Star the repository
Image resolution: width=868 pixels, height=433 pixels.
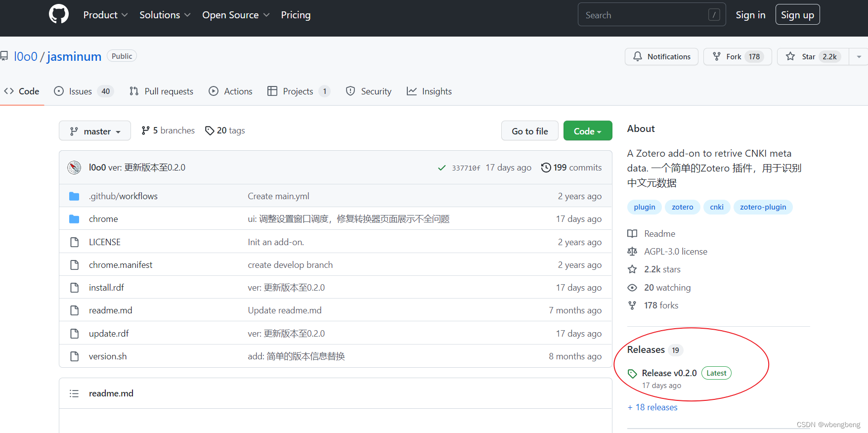813,56
